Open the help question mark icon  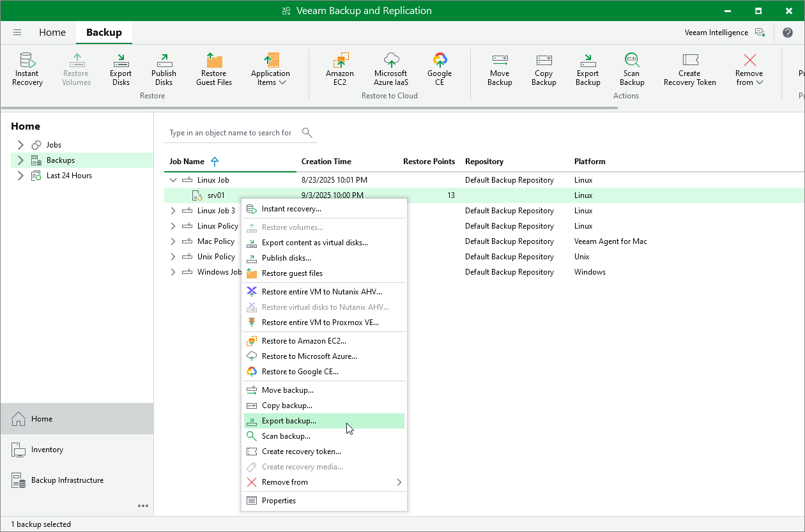tap(787, 33)
